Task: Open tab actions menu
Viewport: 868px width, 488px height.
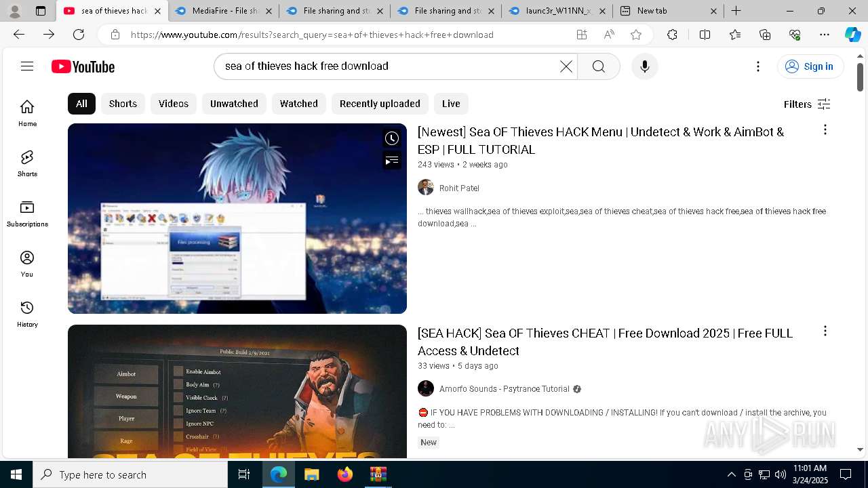Action: (41, 11)
